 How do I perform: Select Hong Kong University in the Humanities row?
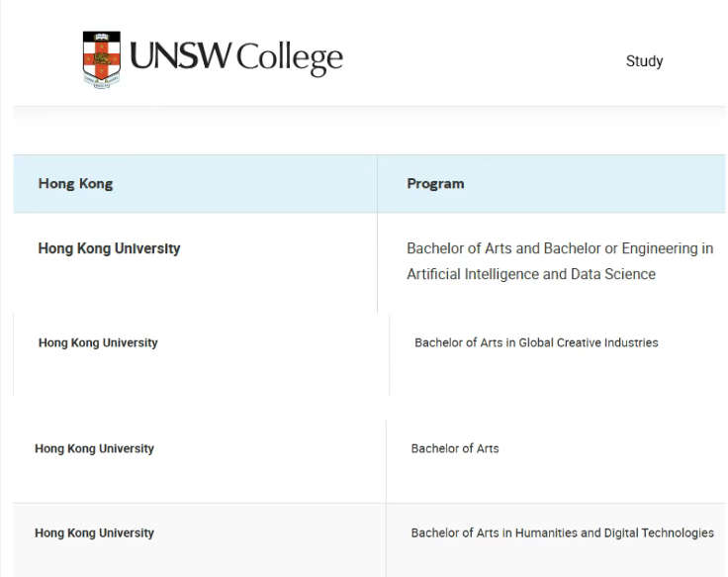[x=94, y=533]
